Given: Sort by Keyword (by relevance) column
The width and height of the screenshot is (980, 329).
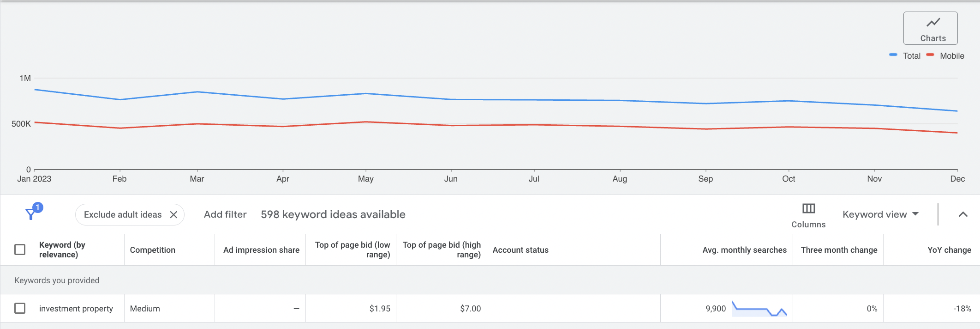Looking at the screenshot, I should (x=62, y=250).
